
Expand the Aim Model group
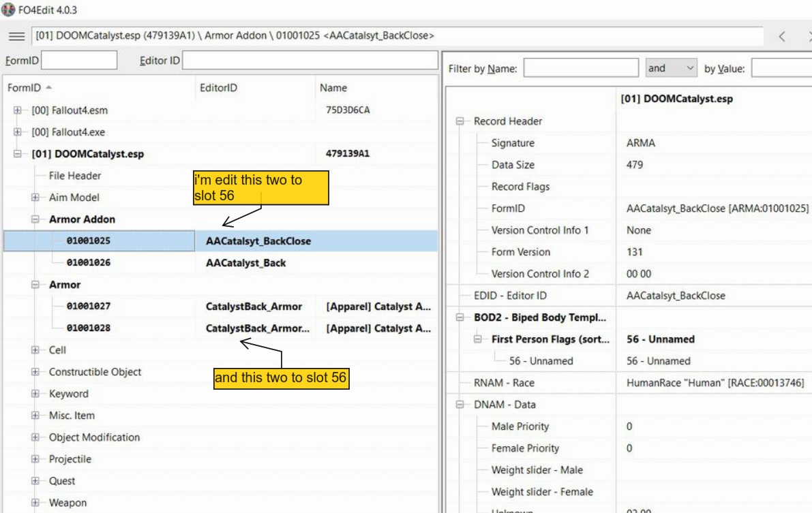[35, 197]
